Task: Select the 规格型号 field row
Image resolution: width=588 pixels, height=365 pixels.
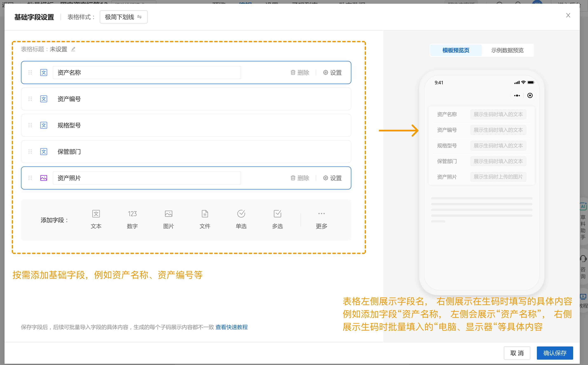Action: tap(186, 125)
